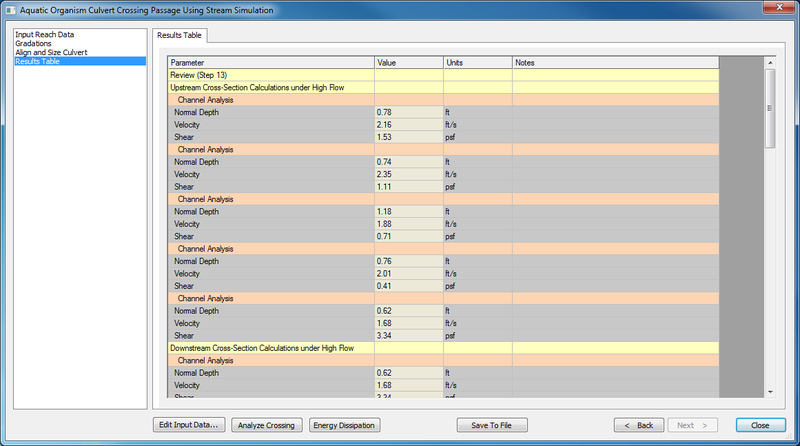Viewport: 800px width, 446px height.
Task: Click the Analyze Crossing button
Action: 266,425
